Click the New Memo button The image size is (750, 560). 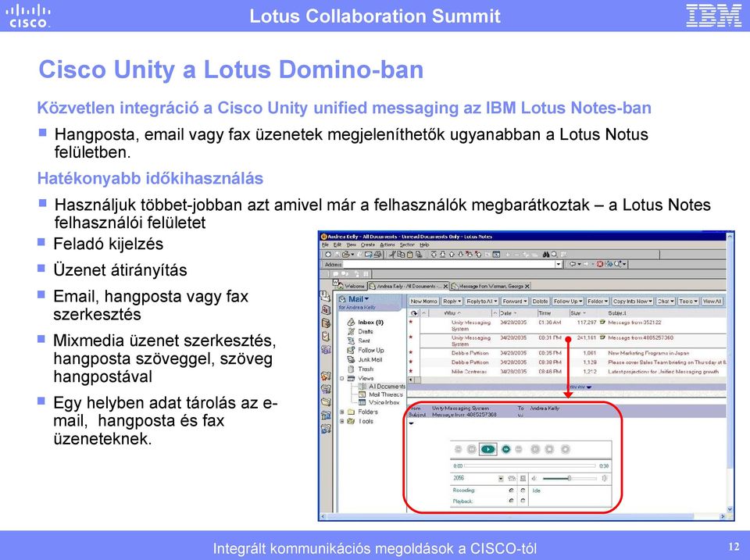tap(423, 301)
